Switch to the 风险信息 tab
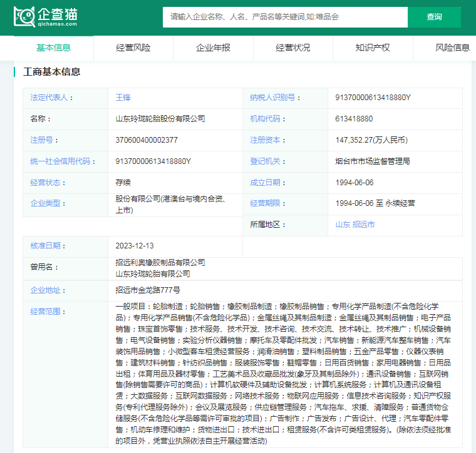Viewport: 476px width, 453px height. click(452, 48)
